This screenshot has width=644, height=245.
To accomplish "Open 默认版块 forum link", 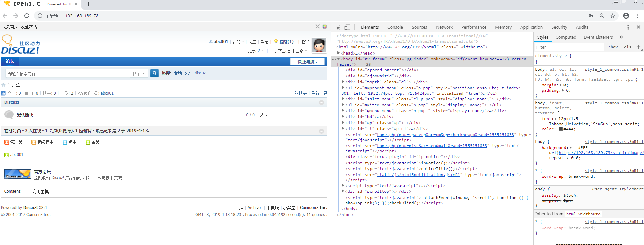I will tap(25, 115).
